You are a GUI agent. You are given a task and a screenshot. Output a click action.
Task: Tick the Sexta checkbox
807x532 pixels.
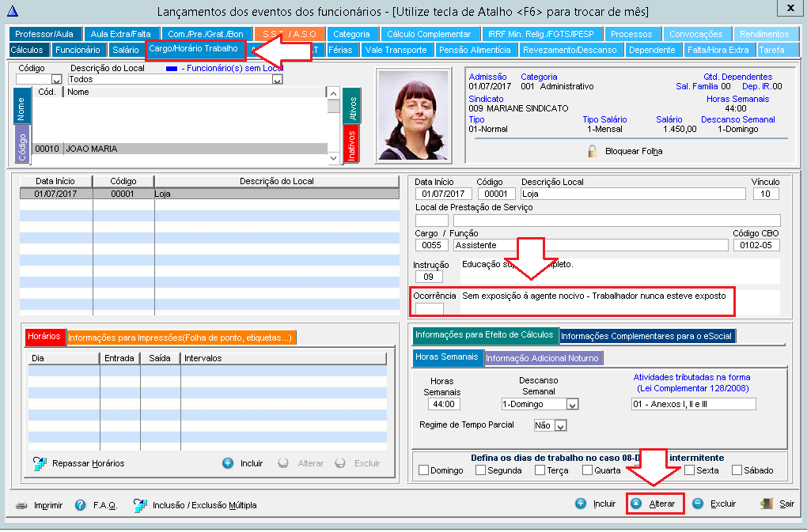coord(690,470)
